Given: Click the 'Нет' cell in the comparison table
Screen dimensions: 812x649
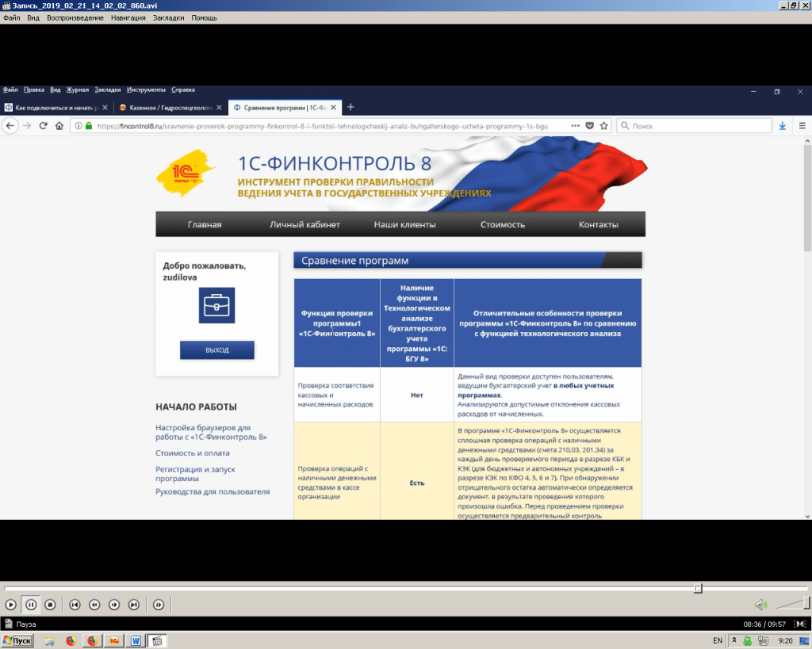Looking at the screenshot, I should pos(417,395).
